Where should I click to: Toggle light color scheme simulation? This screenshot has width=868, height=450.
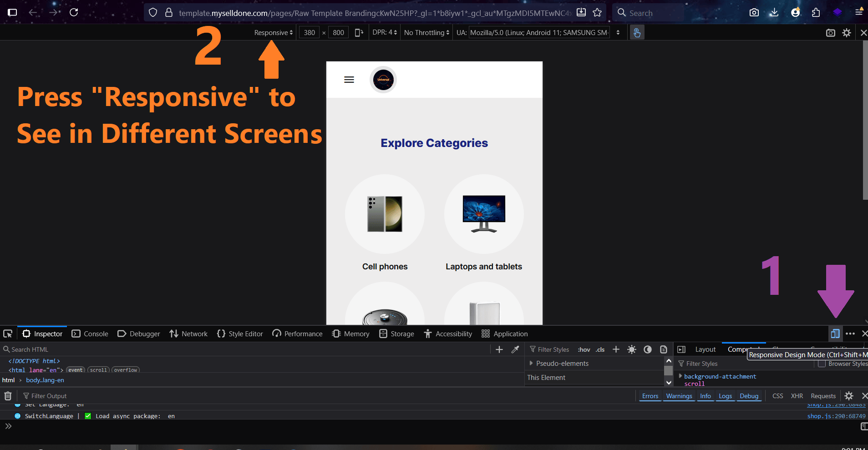(x=632, y=349)
